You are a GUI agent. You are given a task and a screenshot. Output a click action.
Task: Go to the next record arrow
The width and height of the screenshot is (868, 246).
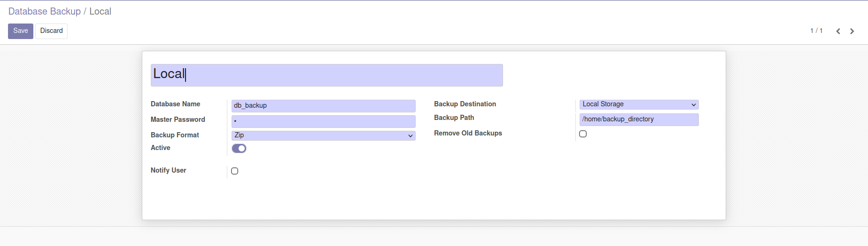(852, 31)
